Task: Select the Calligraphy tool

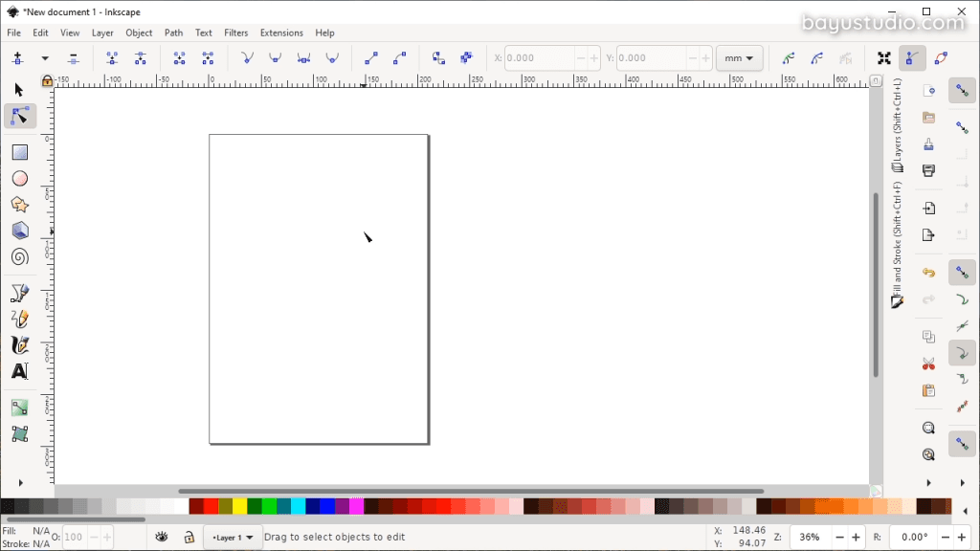Action: pyautogui.click(x=20, y=344)
